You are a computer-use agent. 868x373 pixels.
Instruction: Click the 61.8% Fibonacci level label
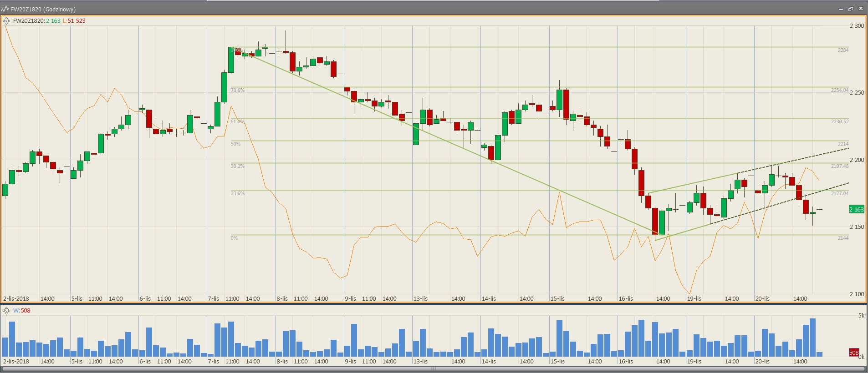click(237, 122)
